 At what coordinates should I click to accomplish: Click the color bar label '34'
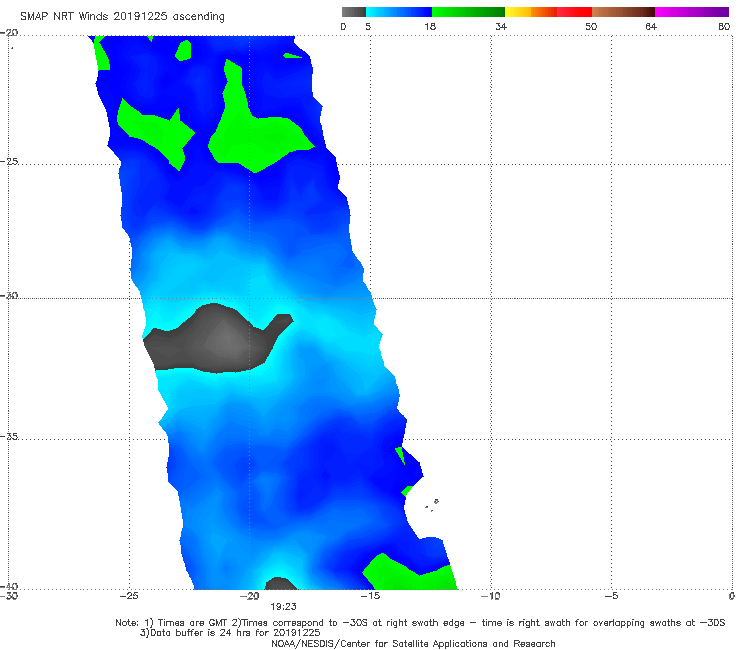coord(501,26)
